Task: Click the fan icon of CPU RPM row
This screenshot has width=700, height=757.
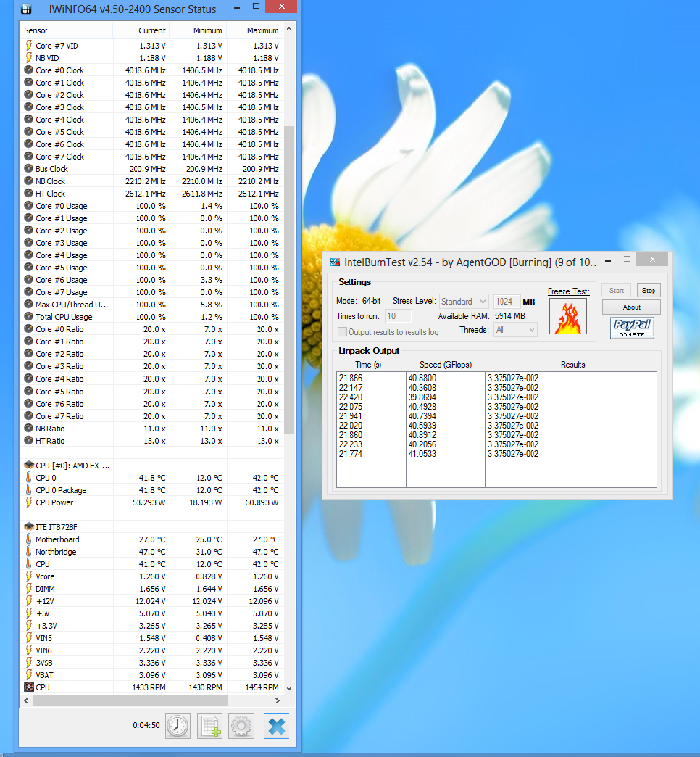Action: click(x=29, y=687)
